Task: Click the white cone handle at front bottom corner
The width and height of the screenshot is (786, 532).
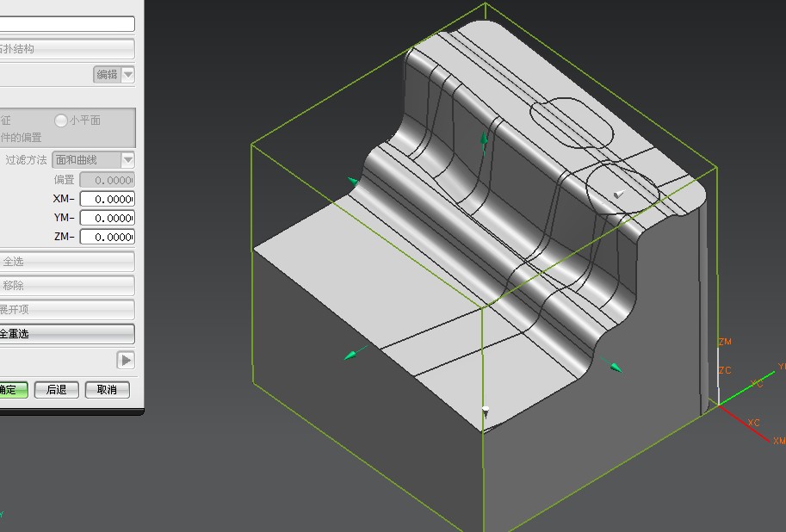Action: (x=486, y=411)
